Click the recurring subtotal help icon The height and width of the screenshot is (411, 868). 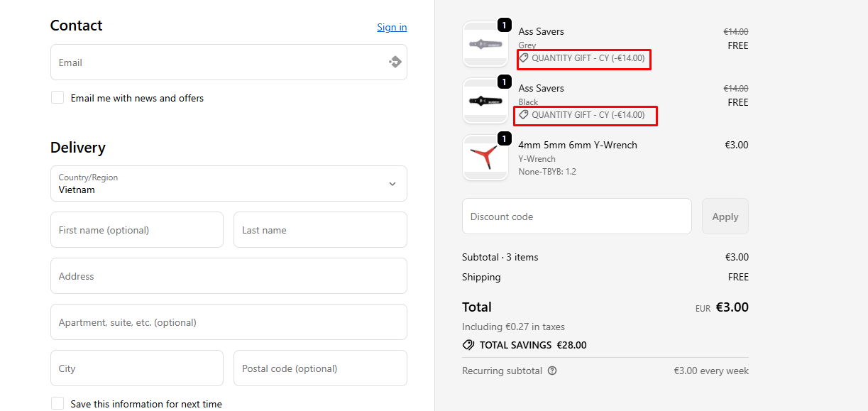coord(552,371)
